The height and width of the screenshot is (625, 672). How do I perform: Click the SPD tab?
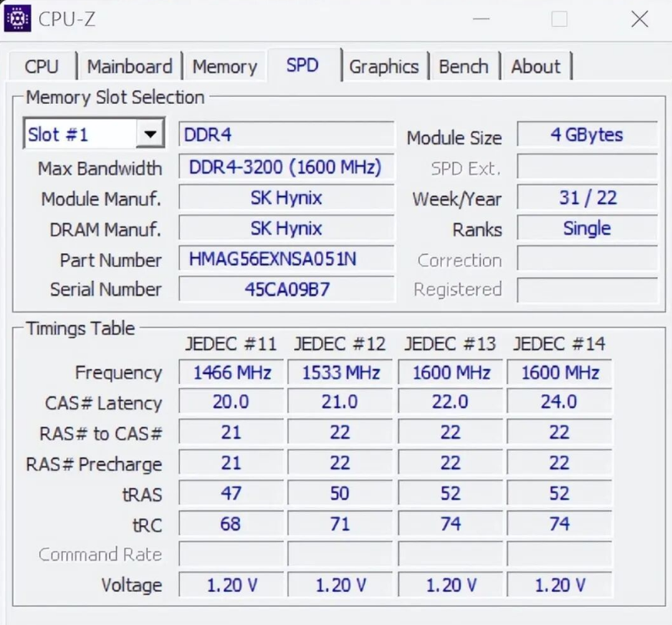tap(303, 66)
